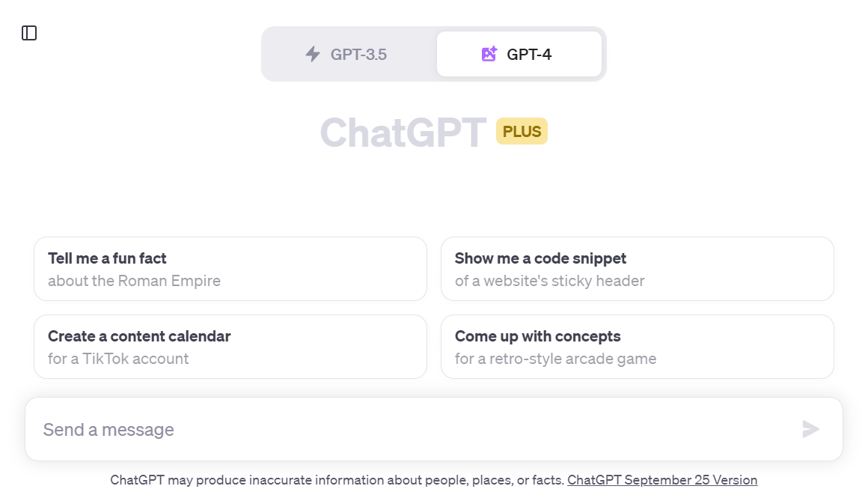Click the sticky header code snippet subtitle
This screenshot has height=492, width=868.
(x=548, y=281)
